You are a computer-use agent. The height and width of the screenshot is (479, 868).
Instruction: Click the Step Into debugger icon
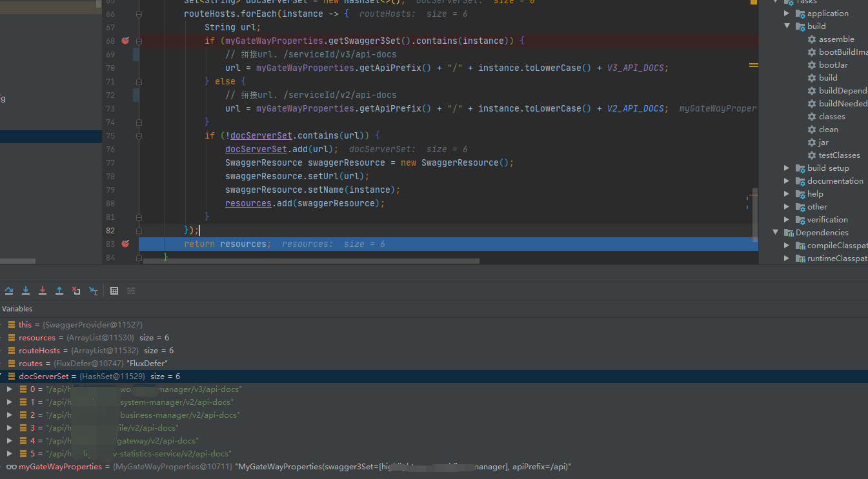pyautogui.click(x=26, y=291)
